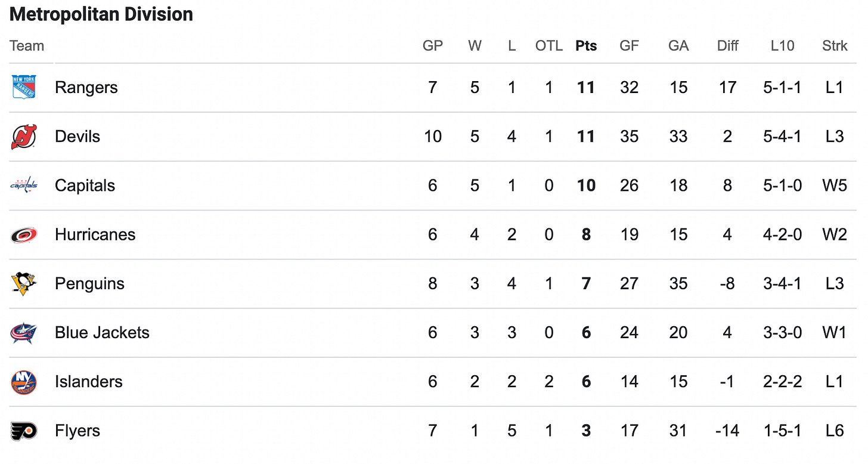Viewport: 868px width, 464px height.
Task: Select the Metropolitan Division heading
Action: (101, 14)
